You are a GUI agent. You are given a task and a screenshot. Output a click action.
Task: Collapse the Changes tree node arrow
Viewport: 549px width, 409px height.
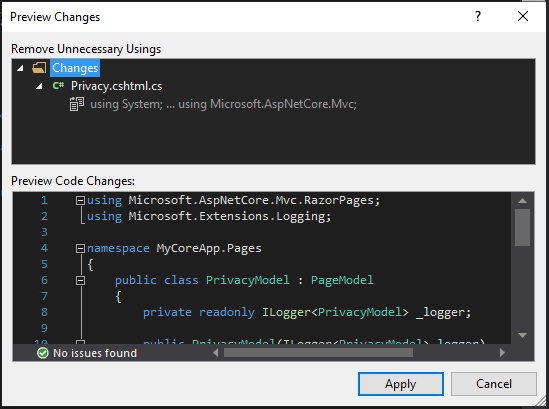coord(20,68)
